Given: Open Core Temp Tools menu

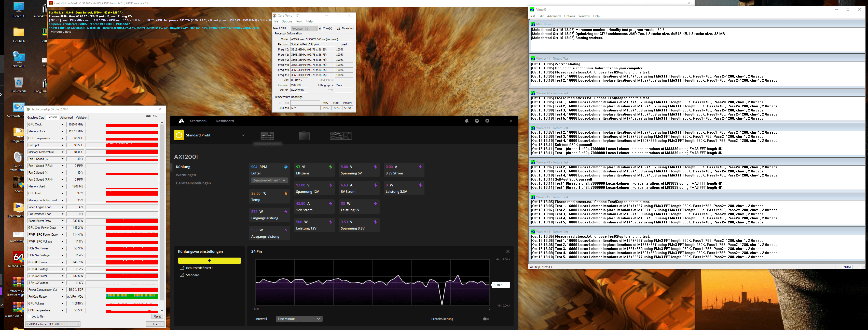Looking at the screenshot, I should [299, 21].
